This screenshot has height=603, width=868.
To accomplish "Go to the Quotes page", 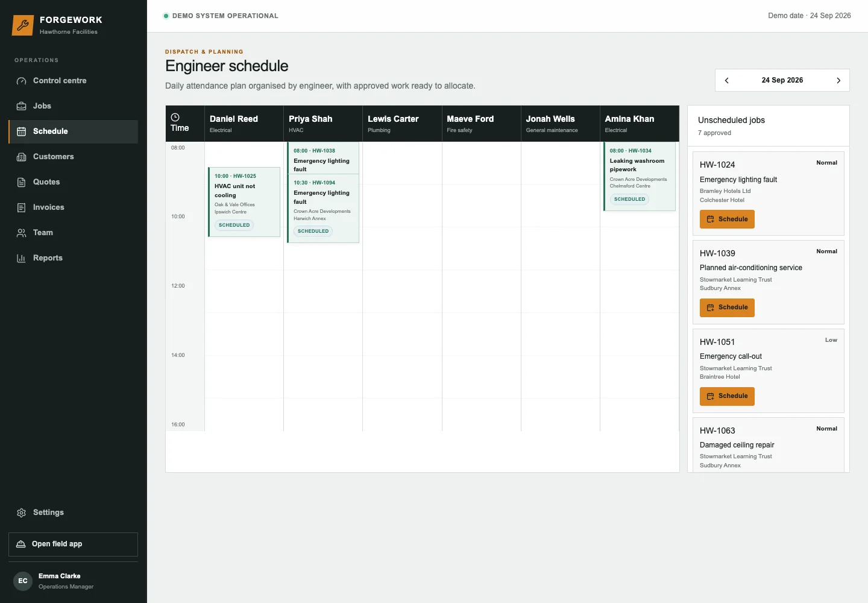I will click(74, 182).
